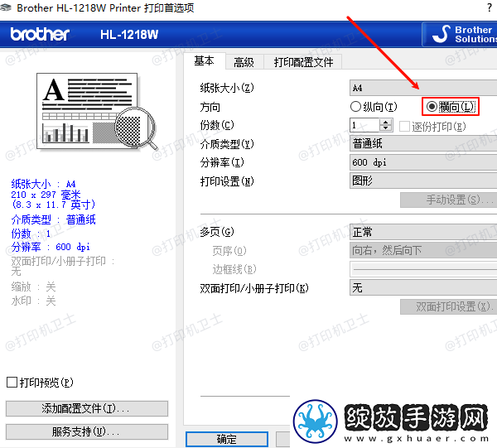Enable the 打印预览(P) checkbox
Viewport: 497px width, 448px height.
[x=40, y=383]
